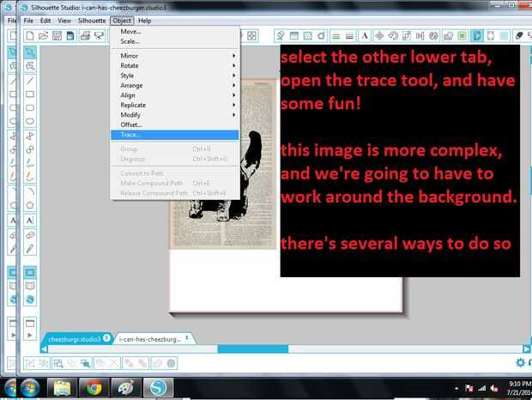
Task: Open the File menu
Action: 28,21
